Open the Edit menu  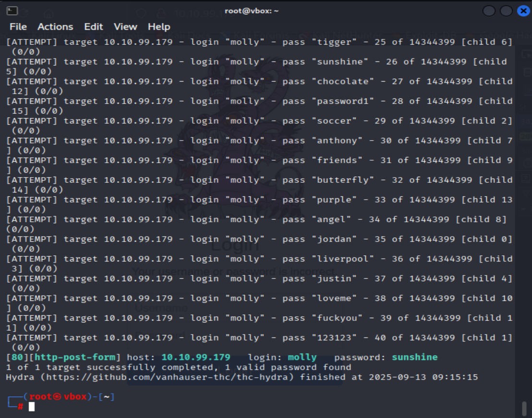coord(93,27)
